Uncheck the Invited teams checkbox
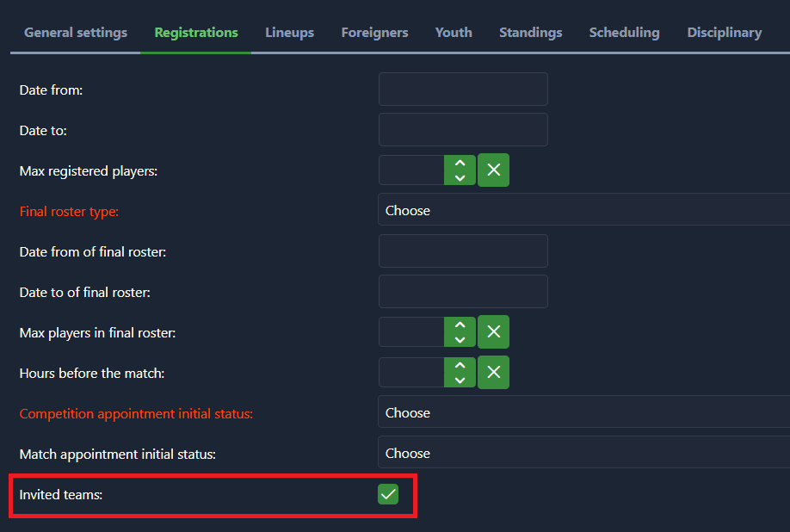The width and height of the screenshot is (790, 532). (388, 494)
